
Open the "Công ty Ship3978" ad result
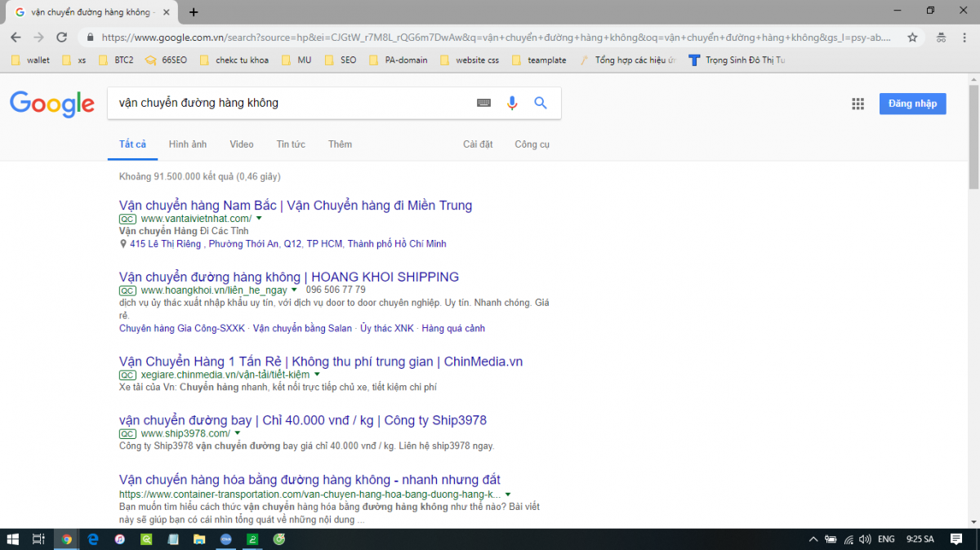pos(303,421)
